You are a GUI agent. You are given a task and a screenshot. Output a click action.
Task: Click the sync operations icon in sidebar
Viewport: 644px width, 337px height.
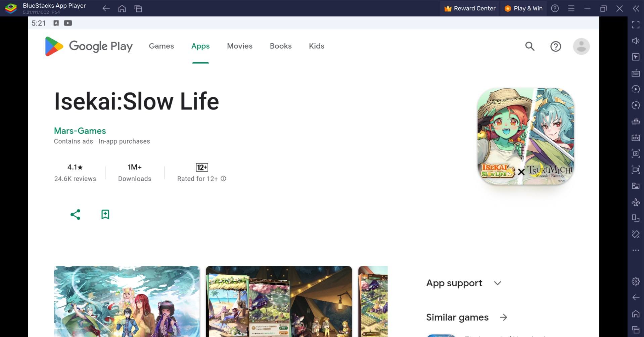pyautogui.click(x=636, y=105)
